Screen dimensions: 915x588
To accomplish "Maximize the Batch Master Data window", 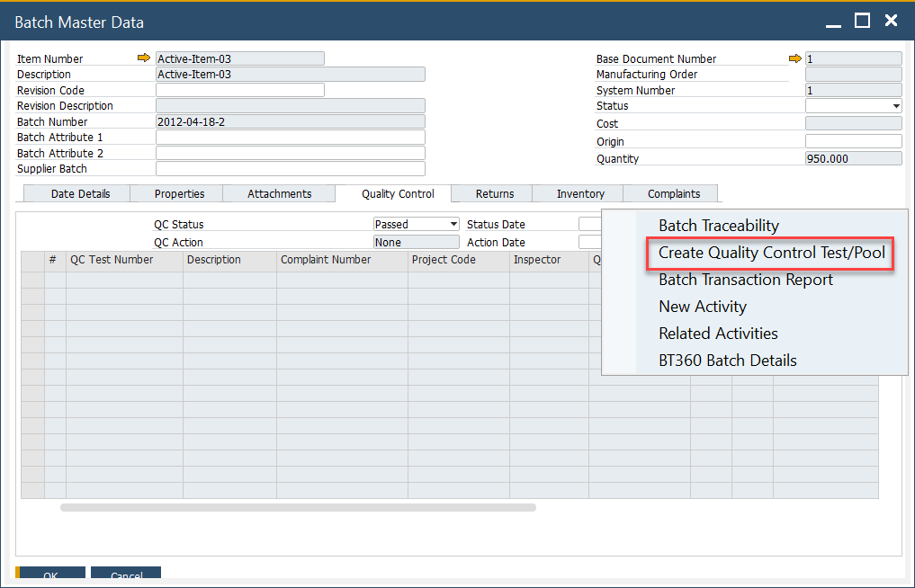I will tap(862, 21).
